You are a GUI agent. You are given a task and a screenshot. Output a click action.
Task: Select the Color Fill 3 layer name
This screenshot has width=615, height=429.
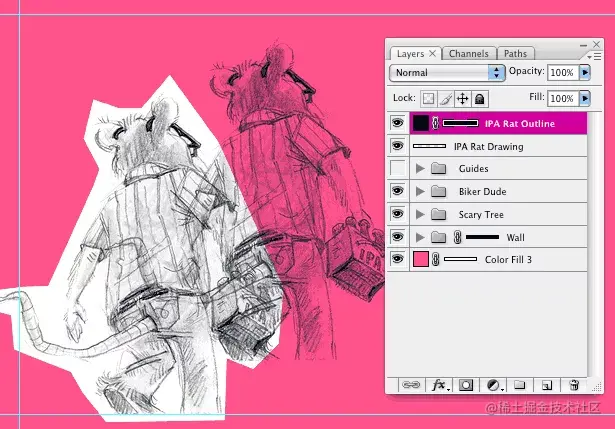point(508,260)
